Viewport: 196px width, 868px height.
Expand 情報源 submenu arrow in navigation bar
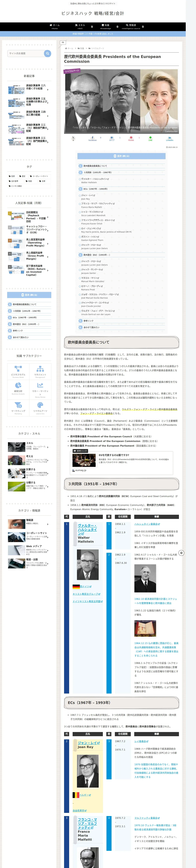point(143,27)
